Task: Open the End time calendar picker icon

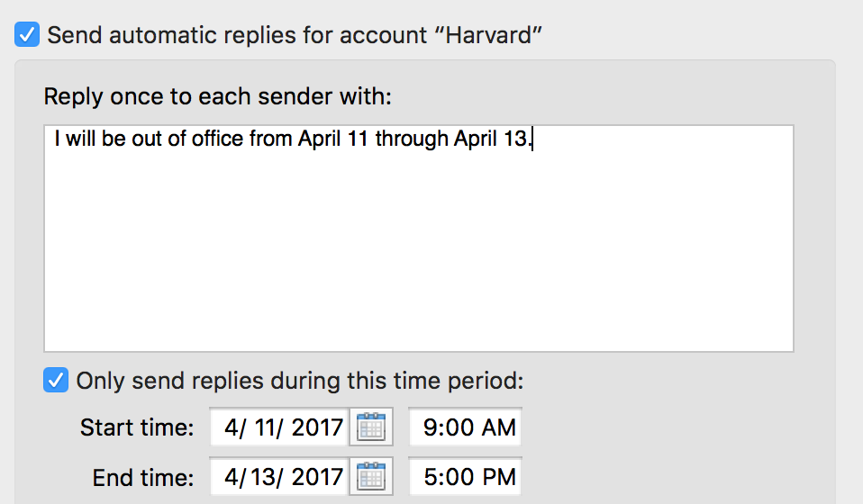Action: pos(371,476)
